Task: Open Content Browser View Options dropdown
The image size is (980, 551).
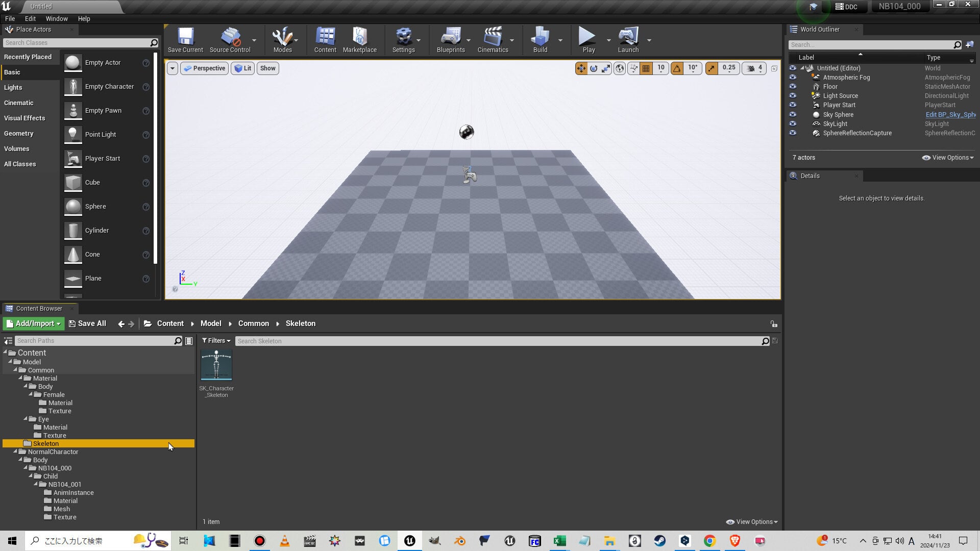Action: [x=752, y=522]
